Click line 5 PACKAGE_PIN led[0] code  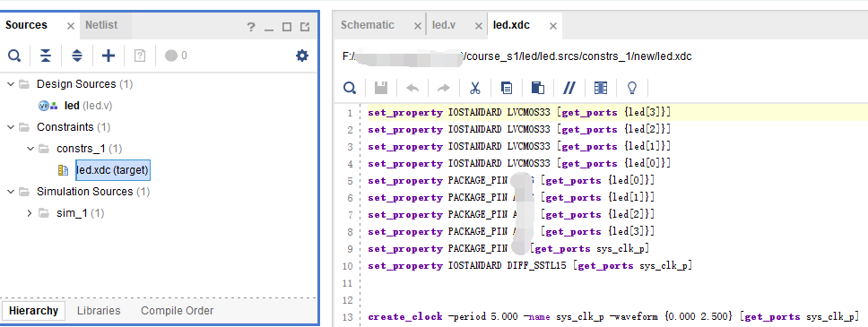pos(511,180)
